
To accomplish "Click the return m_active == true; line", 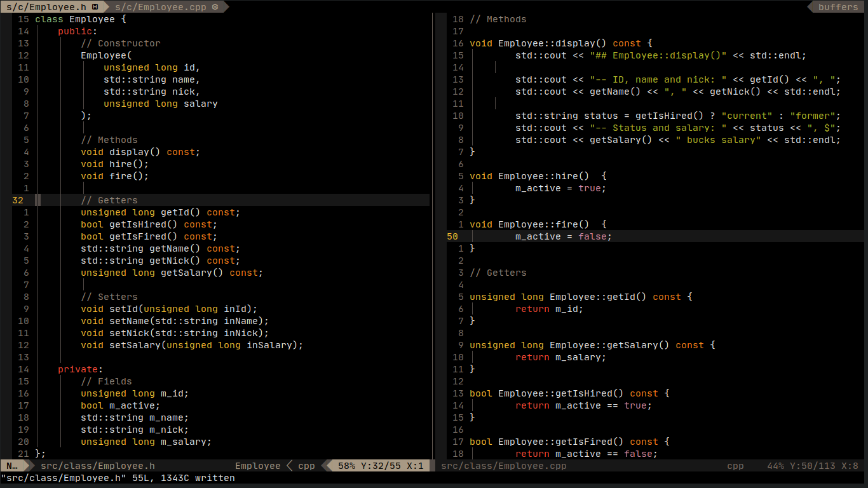I will 584,405.
